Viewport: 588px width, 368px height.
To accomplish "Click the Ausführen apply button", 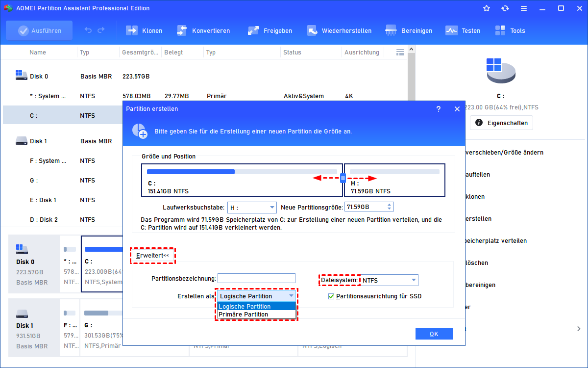I will click(x=39, y=30).
